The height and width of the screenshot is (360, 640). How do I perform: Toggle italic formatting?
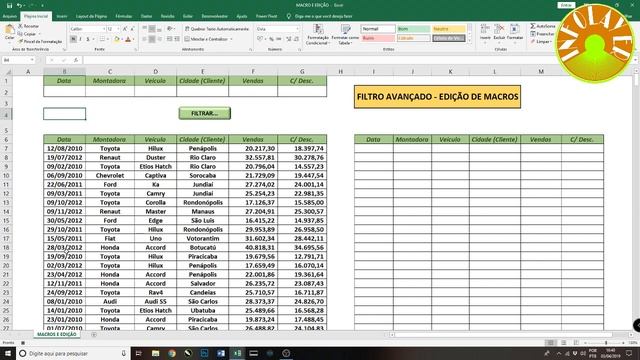click(x=80, y=39)
